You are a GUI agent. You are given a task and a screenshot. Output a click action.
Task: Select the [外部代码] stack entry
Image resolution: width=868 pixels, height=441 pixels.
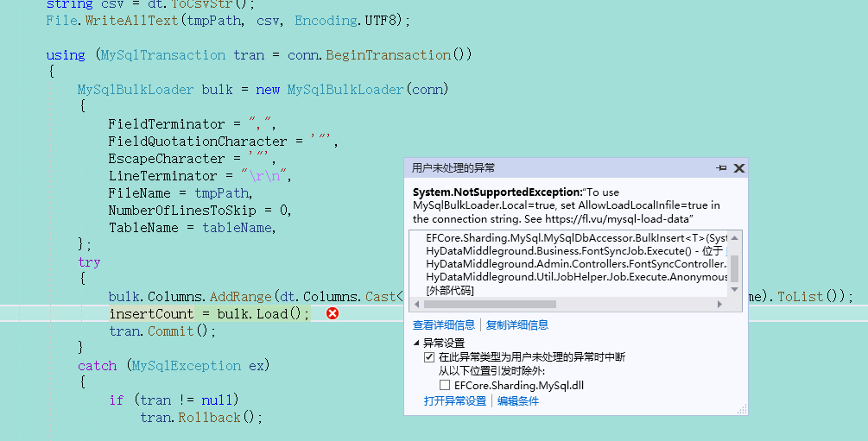[450, 290]
